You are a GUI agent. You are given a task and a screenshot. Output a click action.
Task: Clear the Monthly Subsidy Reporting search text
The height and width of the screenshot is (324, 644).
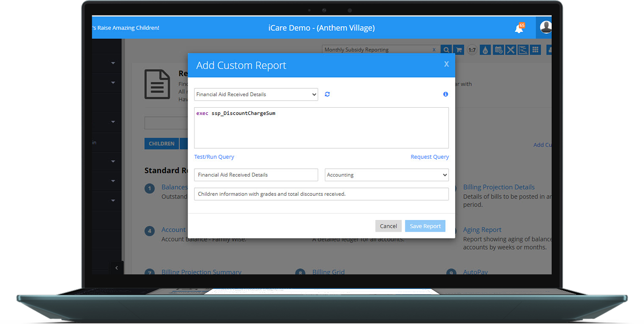pos(434,50)
